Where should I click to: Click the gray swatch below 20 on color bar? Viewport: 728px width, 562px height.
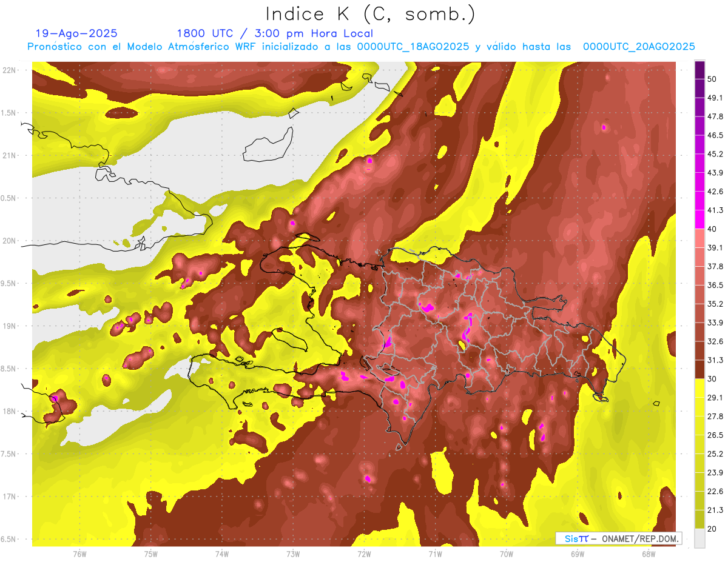click(699, 538)
